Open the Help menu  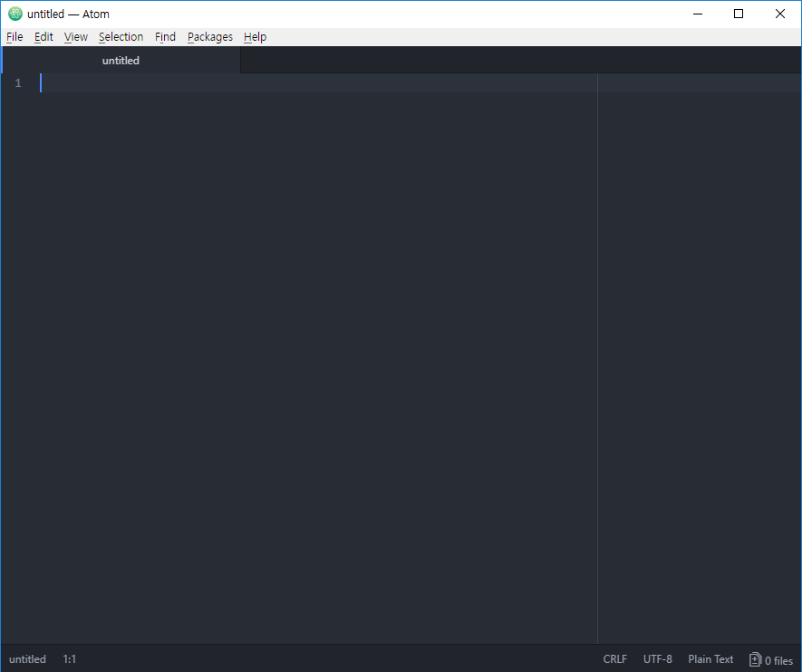[255, 36]
